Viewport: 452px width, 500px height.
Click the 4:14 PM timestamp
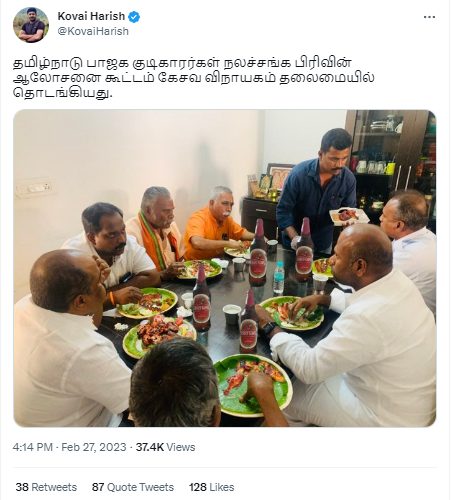(33, 447)
